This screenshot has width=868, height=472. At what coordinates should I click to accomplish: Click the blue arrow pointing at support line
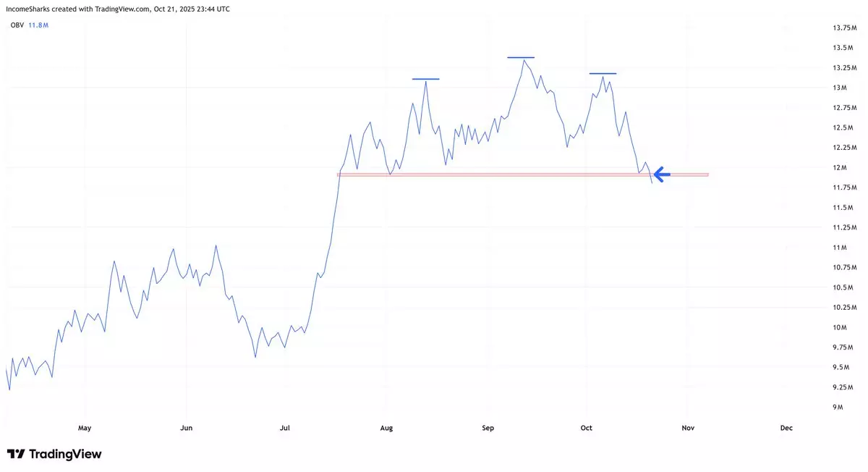661,174
